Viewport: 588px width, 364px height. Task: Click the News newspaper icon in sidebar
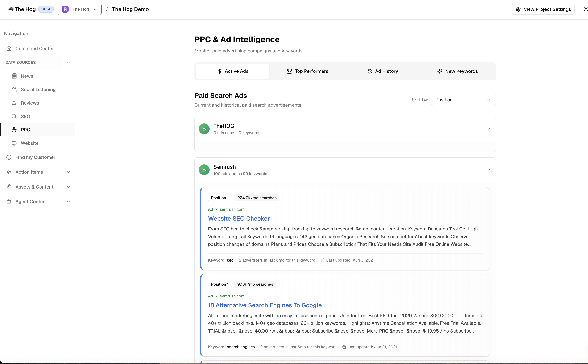[x=14, y=76]
